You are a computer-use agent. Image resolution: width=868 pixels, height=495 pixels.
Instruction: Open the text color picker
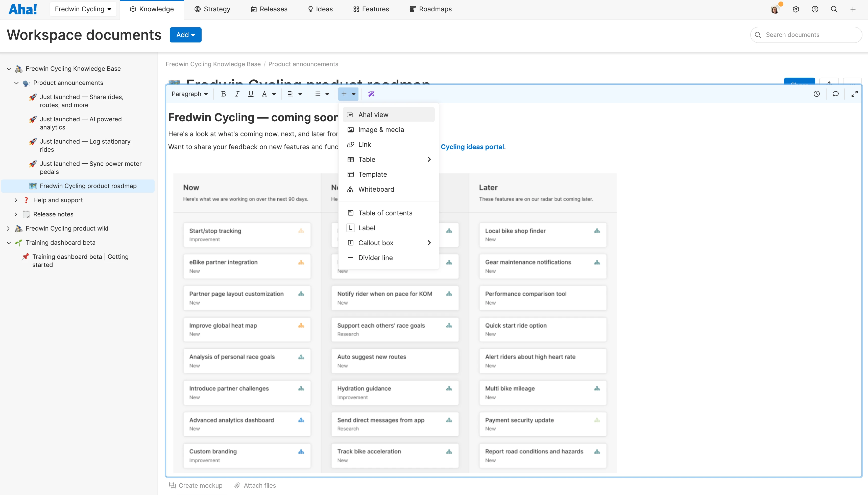[268, 94]
